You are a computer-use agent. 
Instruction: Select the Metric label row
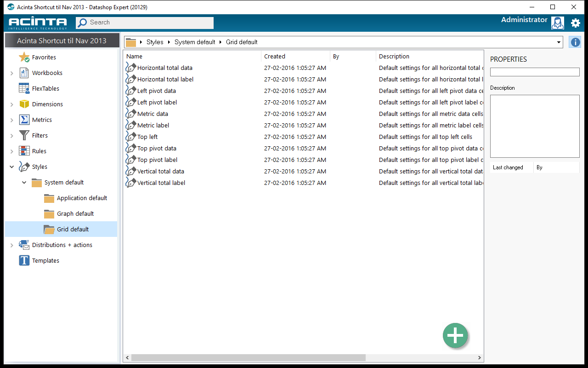click(303, 125)
